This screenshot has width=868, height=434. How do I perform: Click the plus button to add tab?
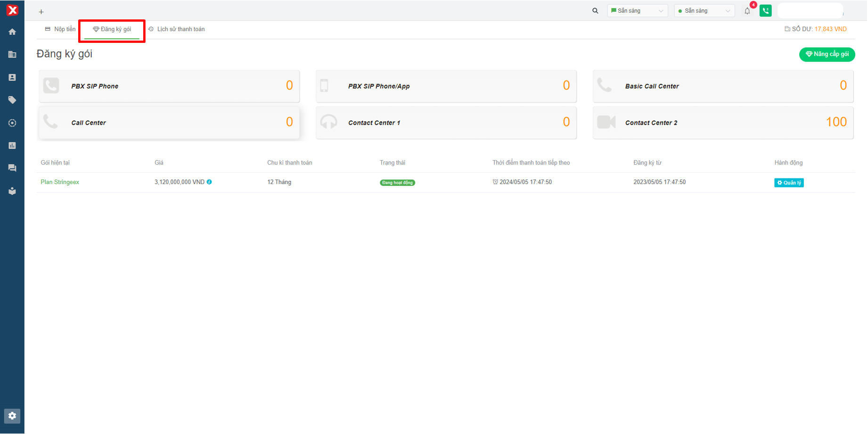41,12
